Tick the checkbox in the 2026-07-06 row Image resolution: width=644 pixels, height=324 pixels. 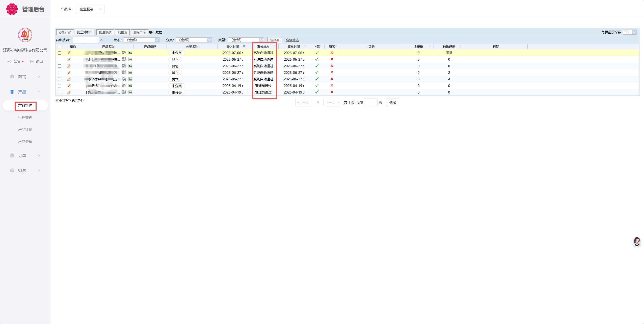click(60, 53)
